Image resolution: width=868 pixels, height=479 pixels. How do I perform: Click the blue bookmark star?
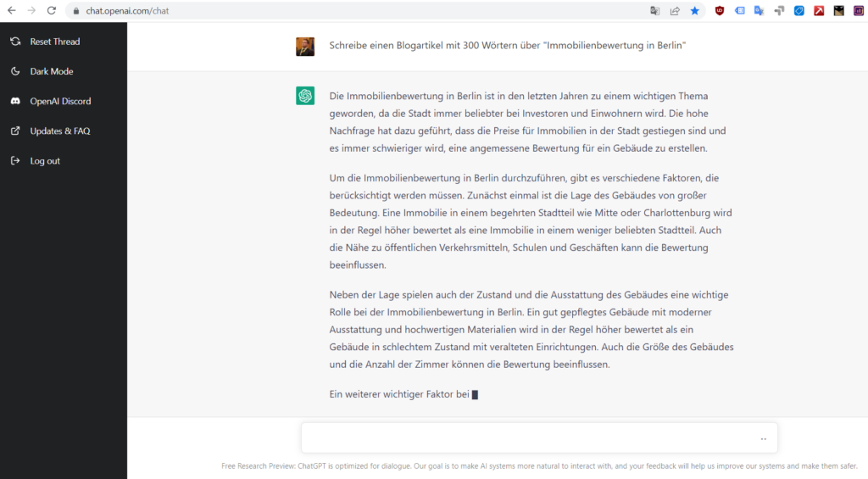point(695,10)
